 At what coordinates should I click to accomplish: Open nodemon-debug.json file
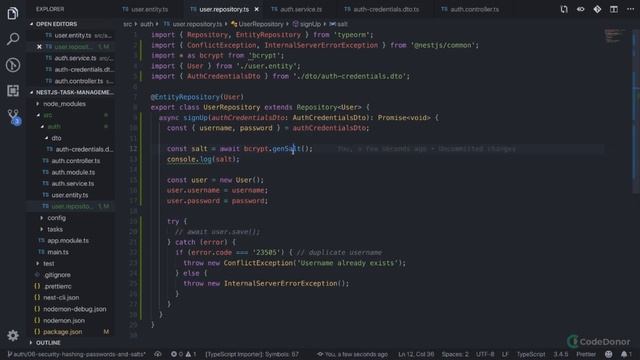click(x=75, y=309)
